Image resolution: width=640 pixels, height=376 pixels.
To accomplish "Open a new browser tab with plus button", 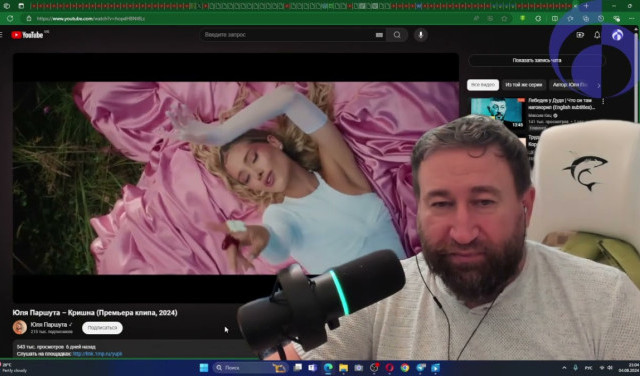I will point(586,6).
